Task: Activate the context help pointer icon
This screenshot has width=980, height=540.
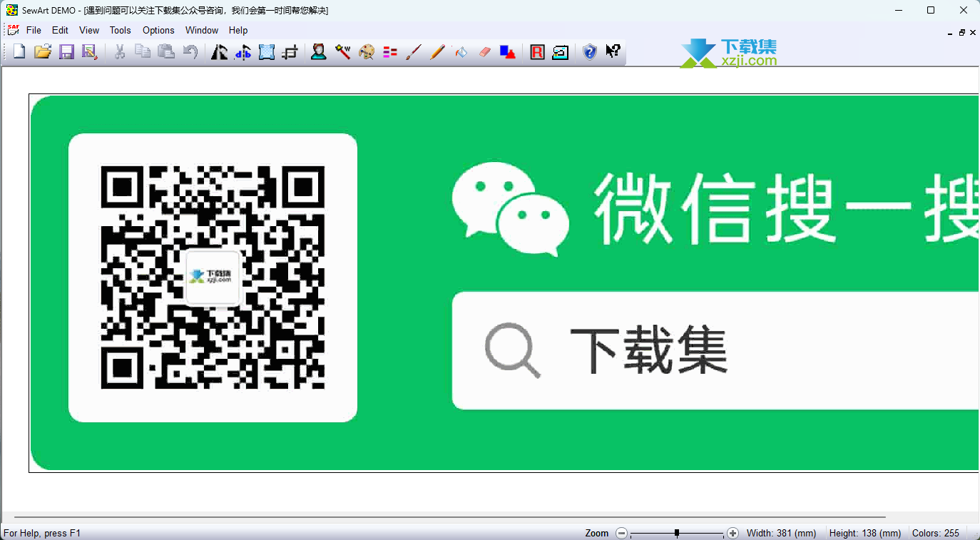Action: click(x=613, y=51)
